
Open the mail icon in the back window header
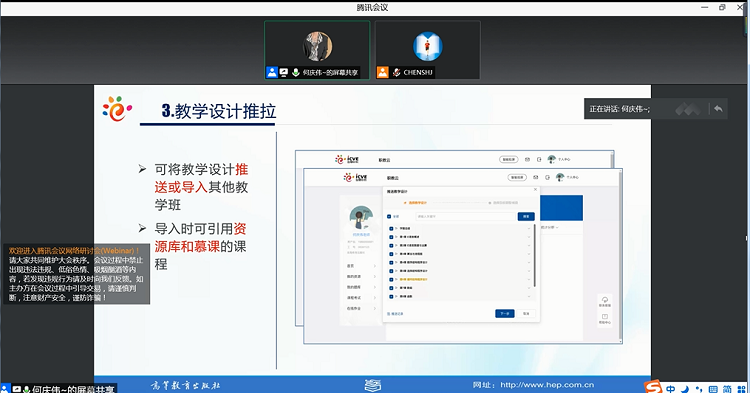click(x=527, y=159)
